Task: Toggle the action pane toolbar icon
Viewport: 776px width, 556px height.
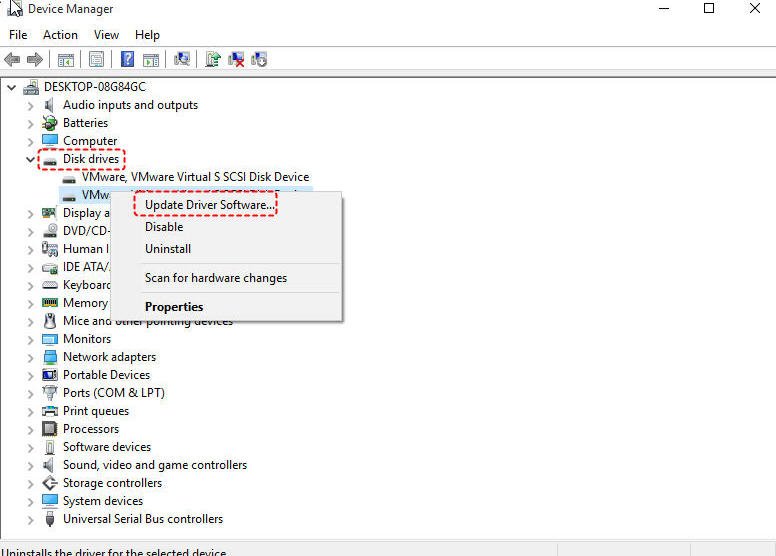Action: pyautogui.click(x=151, y=60)
